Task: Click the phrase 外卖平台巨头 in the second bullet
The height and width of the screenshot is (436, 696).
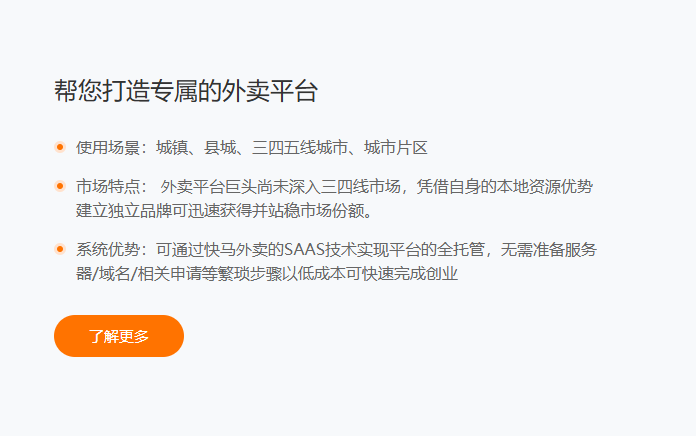Action: pyautogui.click(x=209, y=186)
